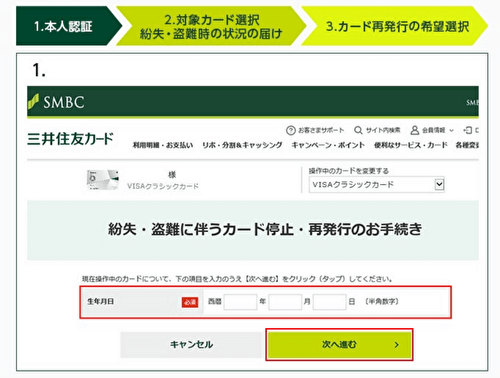The height and width of the screenshot is (378, 500).
Task: Click the 次へ進む button
Action: (x=339, y=345)
